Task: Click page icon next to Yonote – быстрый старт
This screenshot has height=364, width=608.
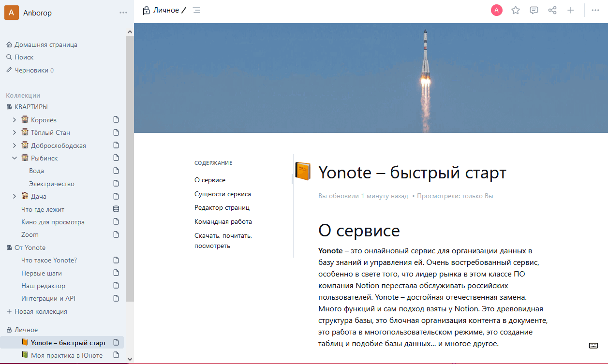Action: coord(116,342)
